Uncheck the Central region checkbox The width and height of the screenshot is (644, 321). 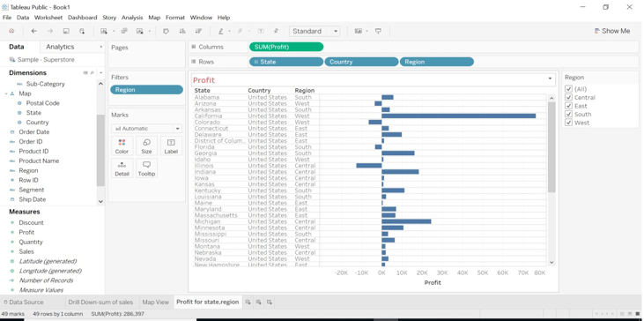[568, 97]
